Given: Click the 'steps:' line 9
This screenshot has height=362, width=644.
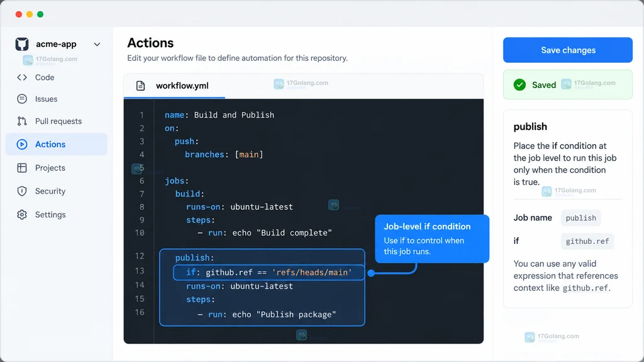Looking at the screenshot, I should [201, 220].
